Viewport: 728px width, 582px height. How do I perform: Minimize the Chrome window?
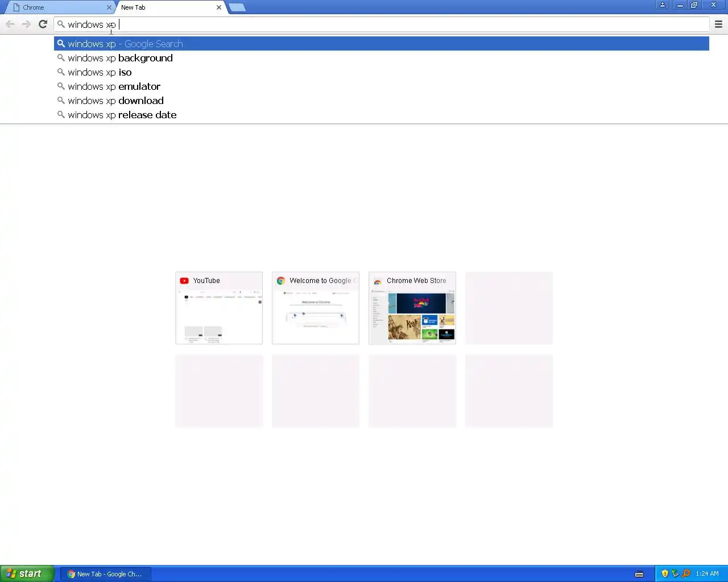point(680,5)
